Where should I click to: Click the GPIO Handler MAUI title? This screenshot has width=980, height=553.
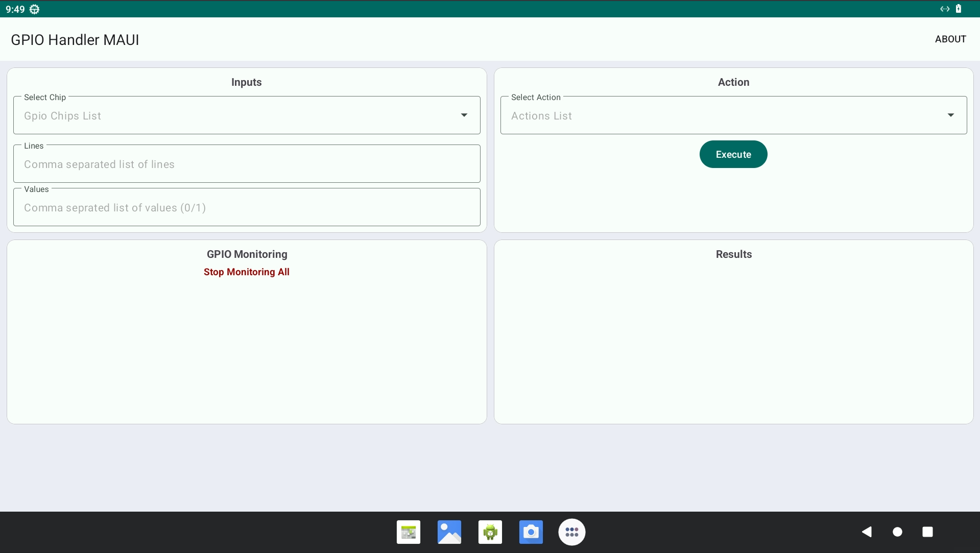coord(75,40)
